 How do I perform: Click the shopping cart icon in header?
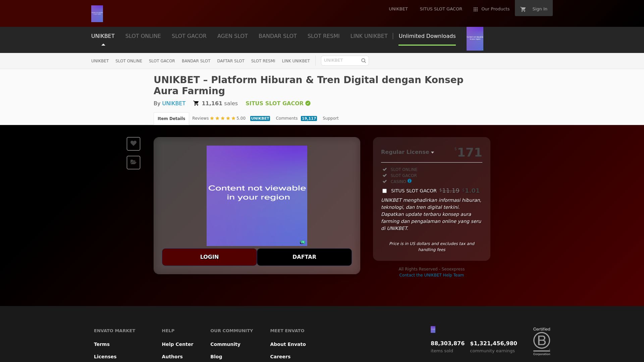tap(523, 9)
